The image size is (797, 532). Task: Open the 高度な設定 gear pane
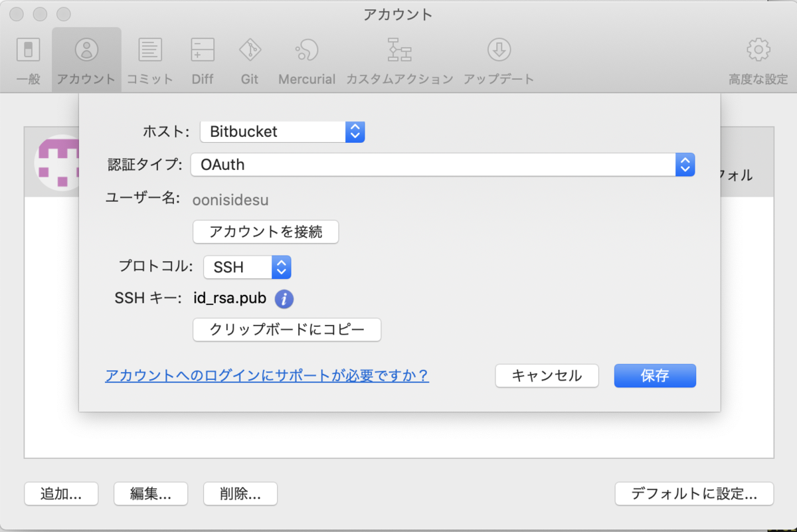pos(758,61)
